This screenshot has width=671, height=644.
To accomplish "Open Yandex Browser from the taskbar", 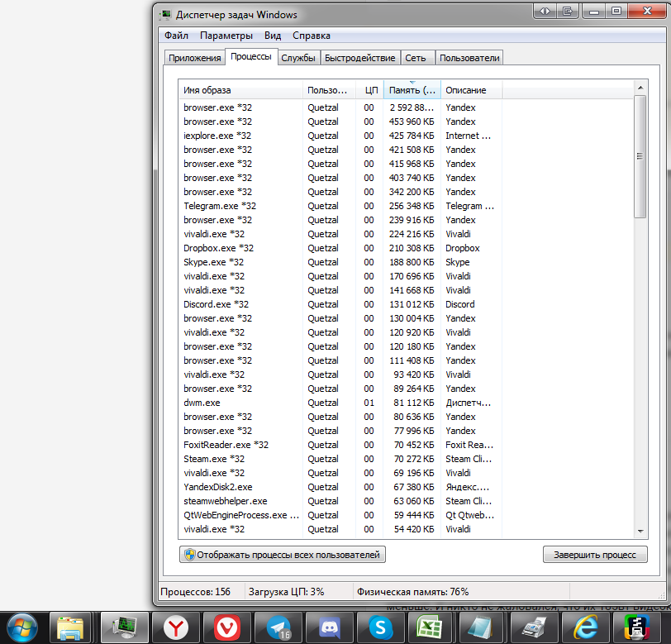I will (176, 627).
